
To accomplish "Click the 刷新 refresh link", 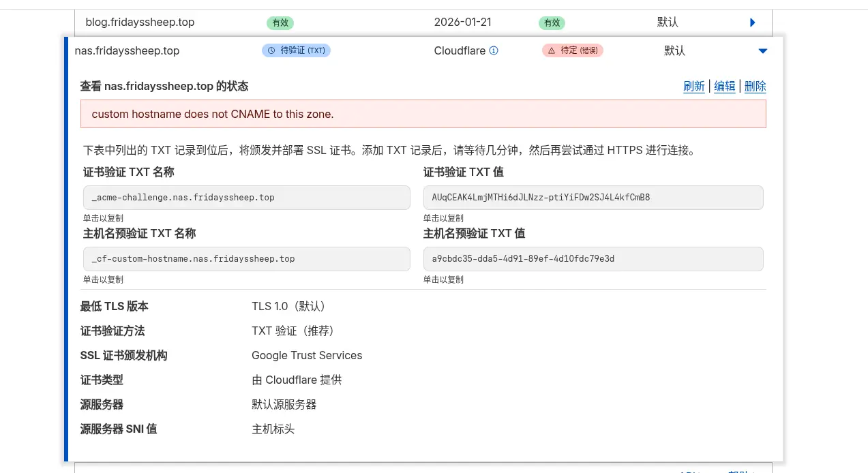I will (x=693, y=86).
